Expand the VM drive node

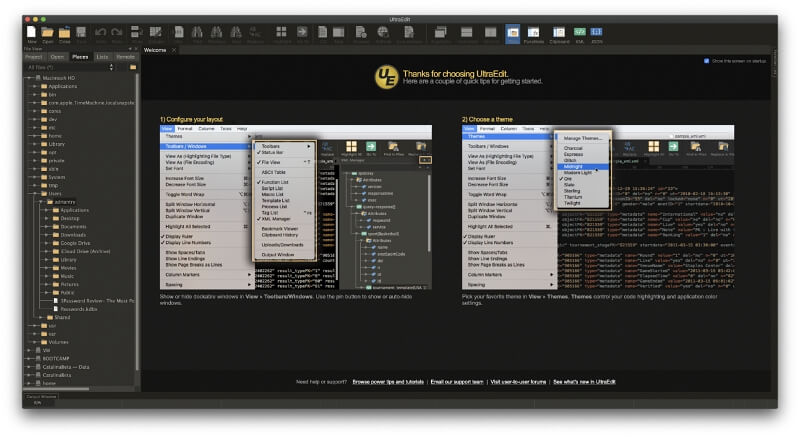(30, 350)
